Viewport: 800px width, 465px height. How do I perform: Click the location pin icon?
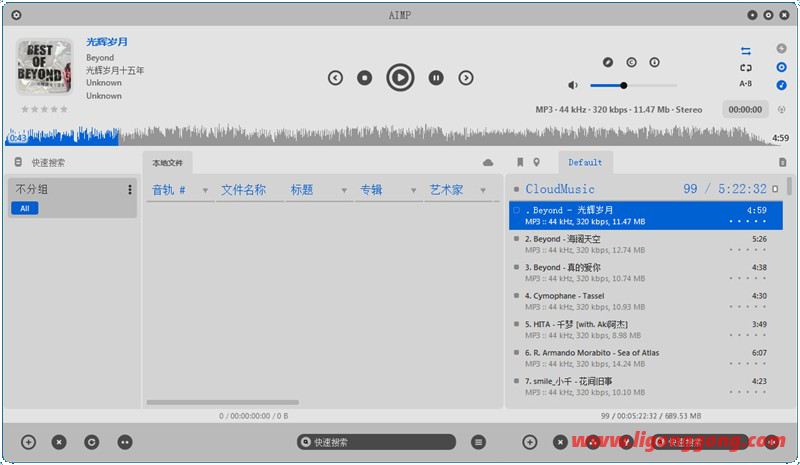[x=536, y=162]
